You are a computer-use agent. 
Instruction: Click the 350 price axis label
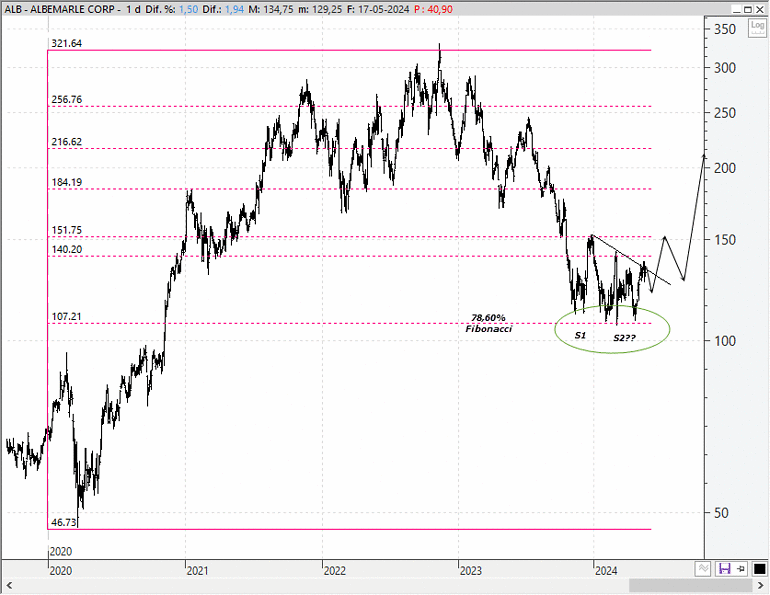(x=725, y=29)
